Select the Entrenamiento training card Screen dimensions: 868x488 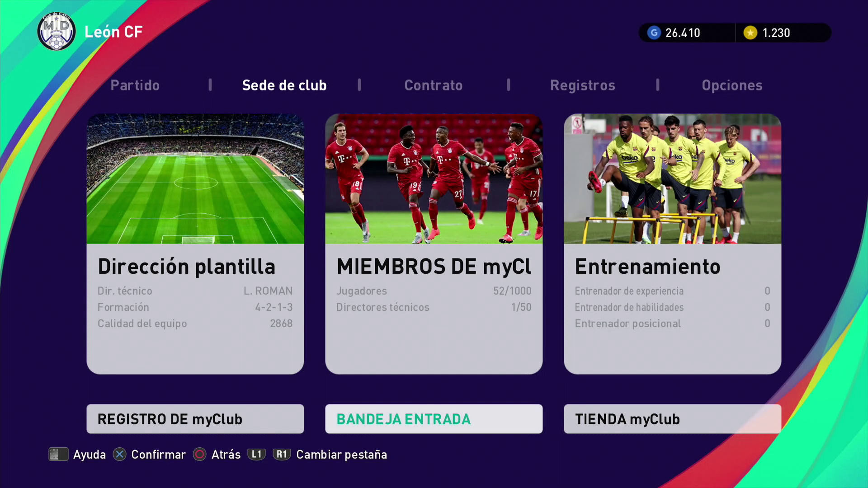(672, 244)
